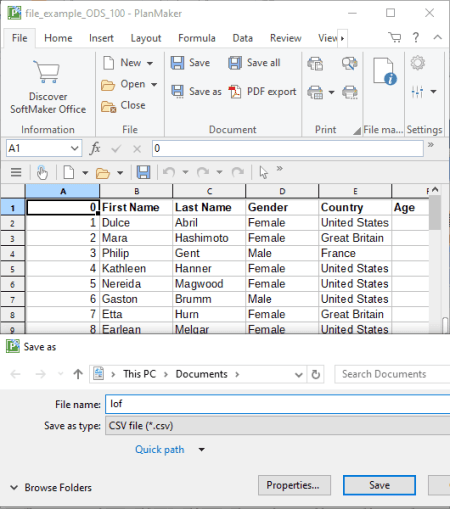
Task: Click the PDF export icon
Action: point(235,92)
